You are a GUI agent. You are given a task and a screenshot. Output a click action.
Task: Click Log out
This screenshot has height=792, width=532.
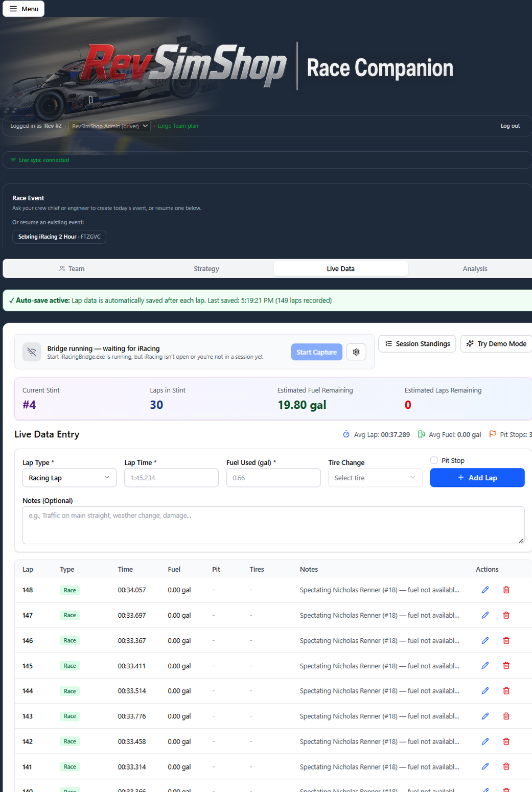510,126
